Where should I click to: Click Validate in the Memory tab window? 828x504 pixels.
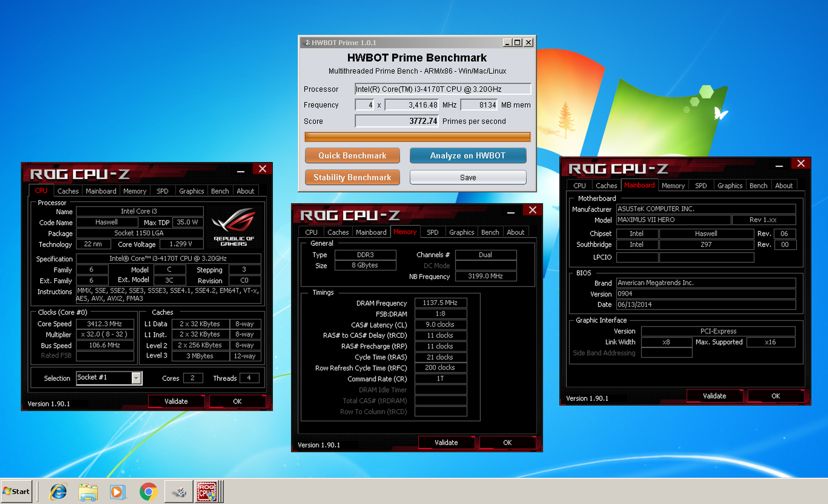[446, 442]
